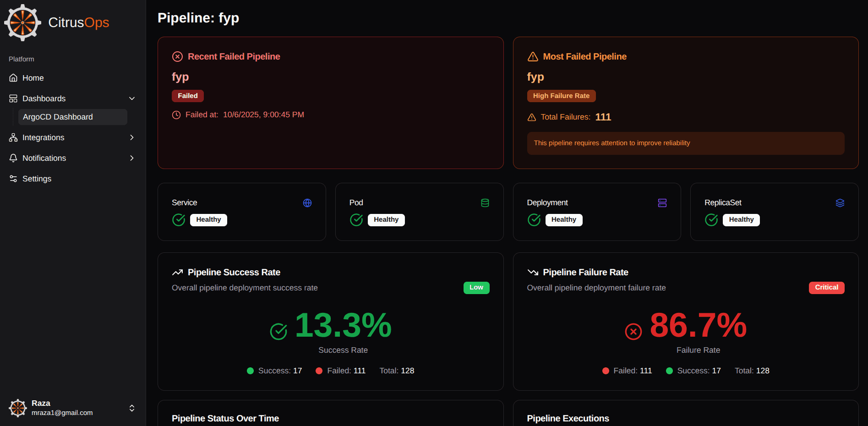The width and height of the screenshot is (868, 426).
Task: Click the Raza user avatar icon
Action: tap(18, 408)
